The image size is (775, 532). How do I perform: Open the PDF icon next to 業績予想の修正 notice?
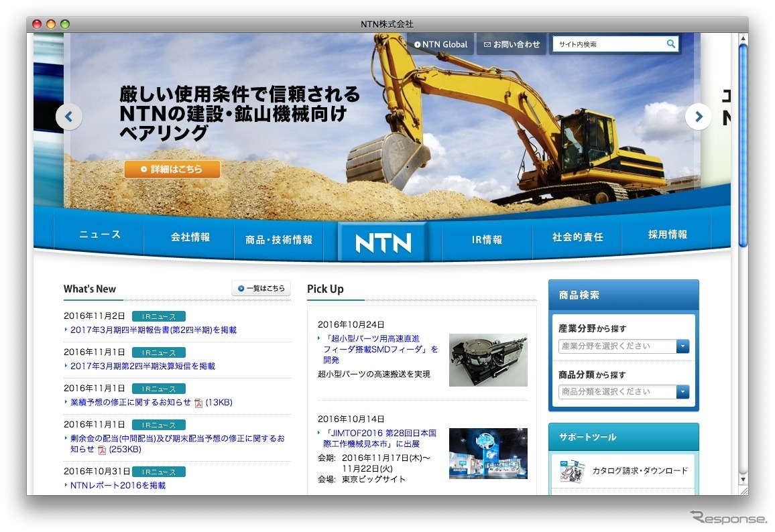[198, 402]
